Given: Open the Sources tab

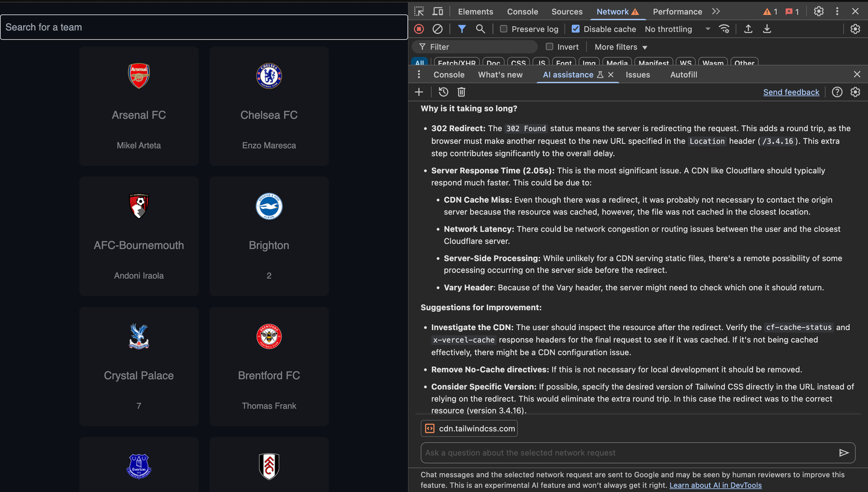Looking at the screenshot, I should (567, 11).
